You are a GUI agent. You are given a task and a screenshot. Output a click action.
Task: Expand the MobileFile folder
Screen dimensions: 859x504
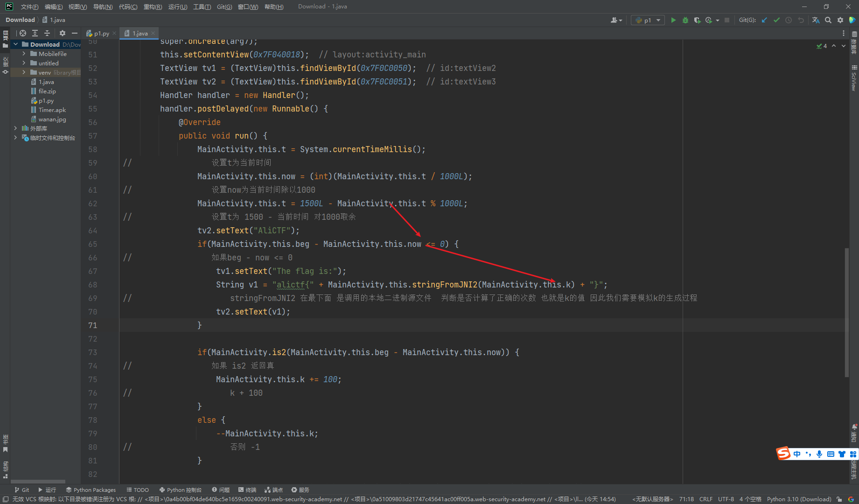point(24,54)
